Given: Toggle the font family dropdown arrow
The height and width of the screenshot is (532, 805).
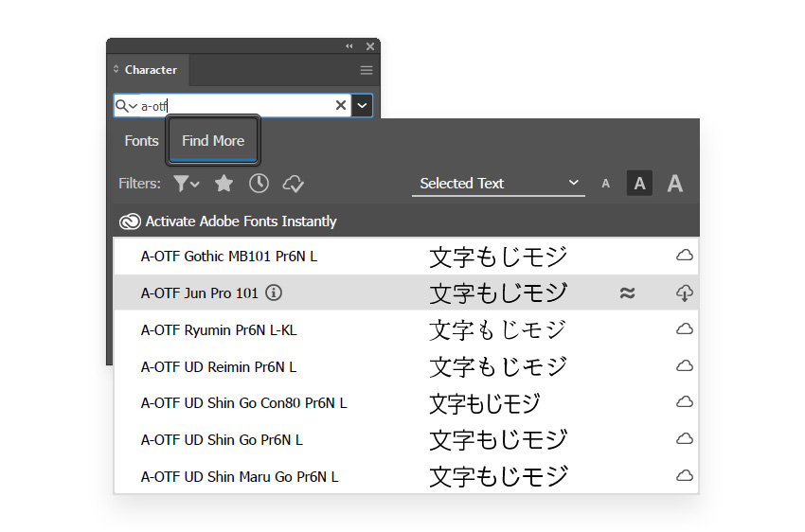Looking at the screenshot, I should click(x=363, y=106).
